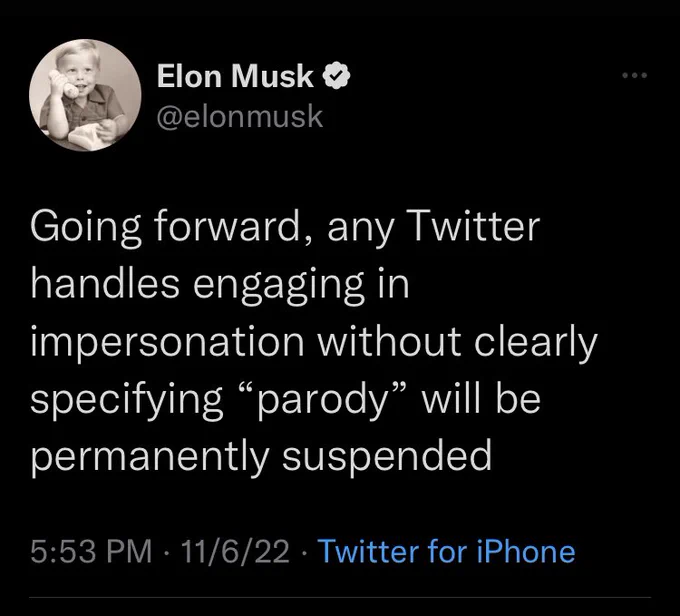Open the three-dot more options menu

point(634,75)
